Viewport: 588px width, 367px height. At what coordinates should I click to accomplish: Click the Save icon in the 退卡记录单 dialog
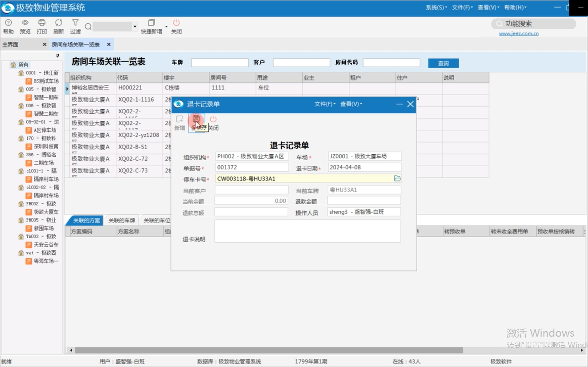coord(196,119)
